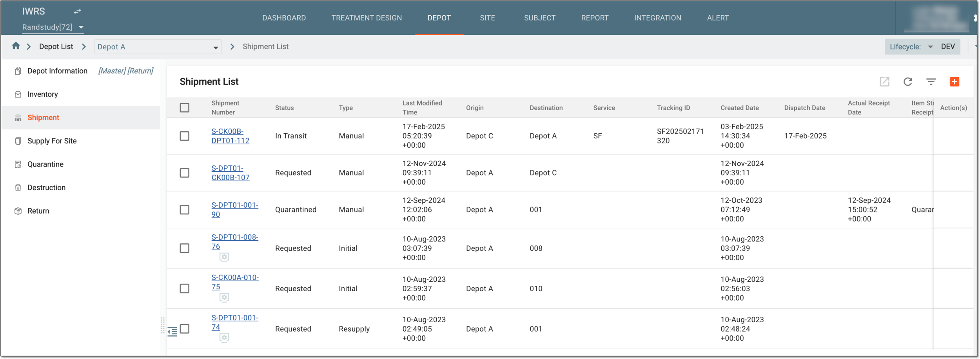The width and height of the screenshot is (980, 359).
Task: Open Depot Information in sidebar
Action: [x=57, y=71]
